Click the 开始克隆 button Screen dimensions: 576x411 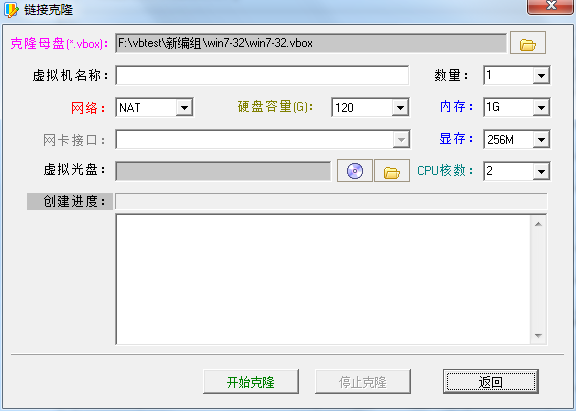(x=251, y=382)
